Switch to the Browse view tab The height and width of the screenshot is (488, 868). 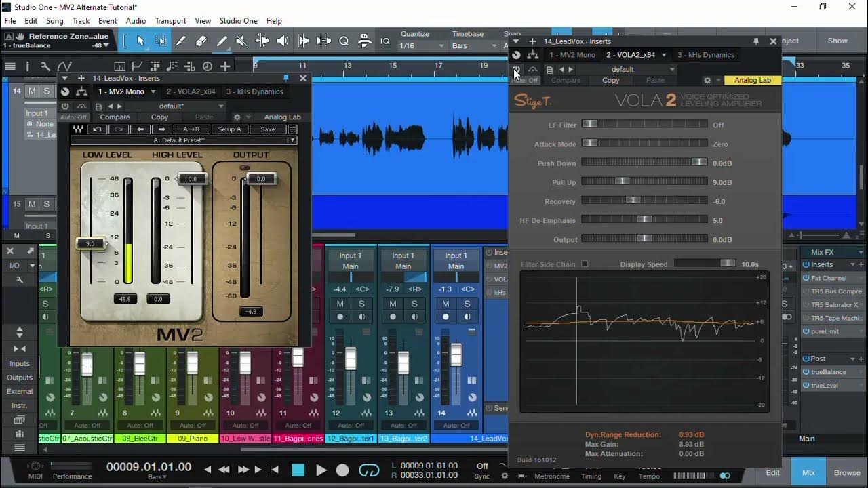coord(847,472)
